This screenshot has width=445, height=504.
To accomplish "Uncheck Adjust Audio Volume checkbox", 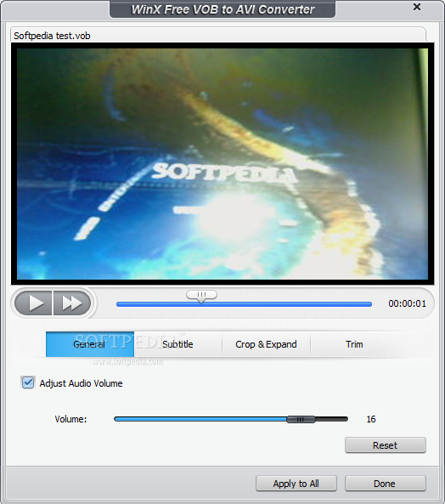I will (28, 382).
